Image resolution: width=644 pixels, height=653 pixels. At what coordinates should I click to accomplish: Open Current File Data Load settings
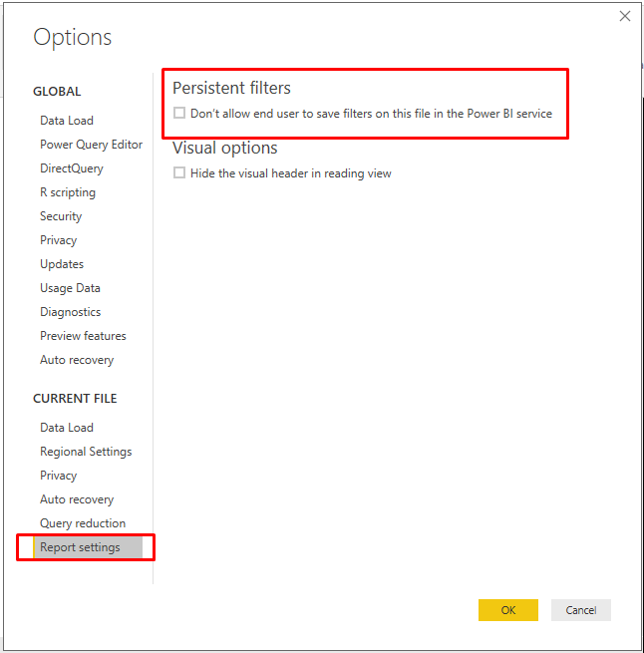(x=67, y=428)
